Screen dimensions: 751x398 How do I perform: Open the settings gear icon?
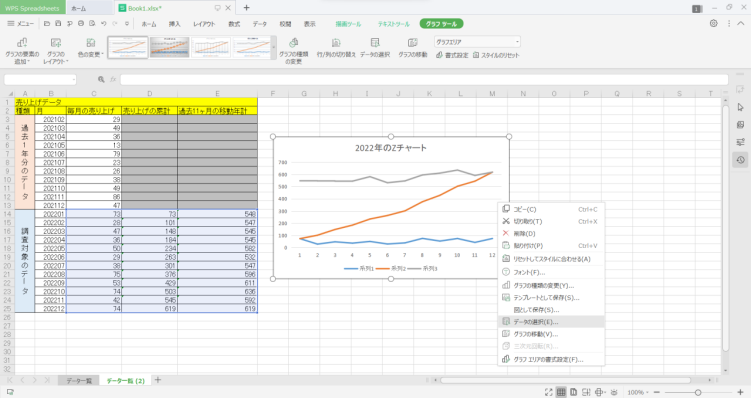(714, 23)
